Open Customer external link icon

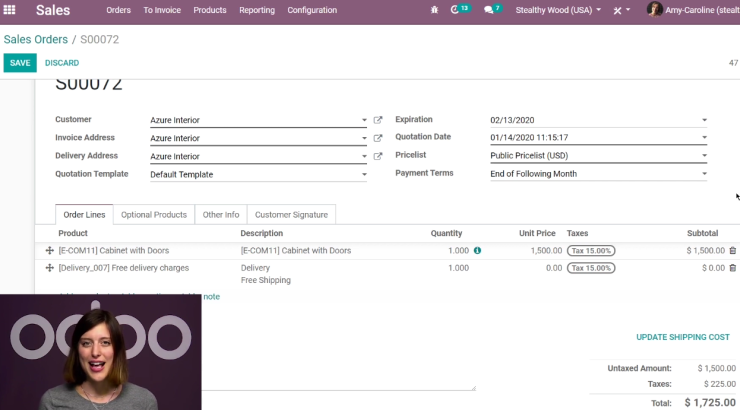click(378, 120)
